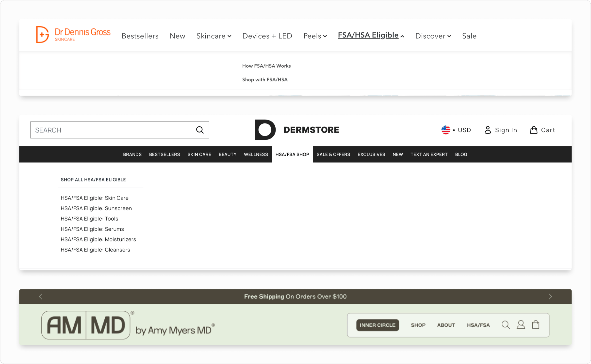This screenshot has width=591, height=364.
Task: Open HSA/FSA in Amy Myers MD nav
Action: 478,325
